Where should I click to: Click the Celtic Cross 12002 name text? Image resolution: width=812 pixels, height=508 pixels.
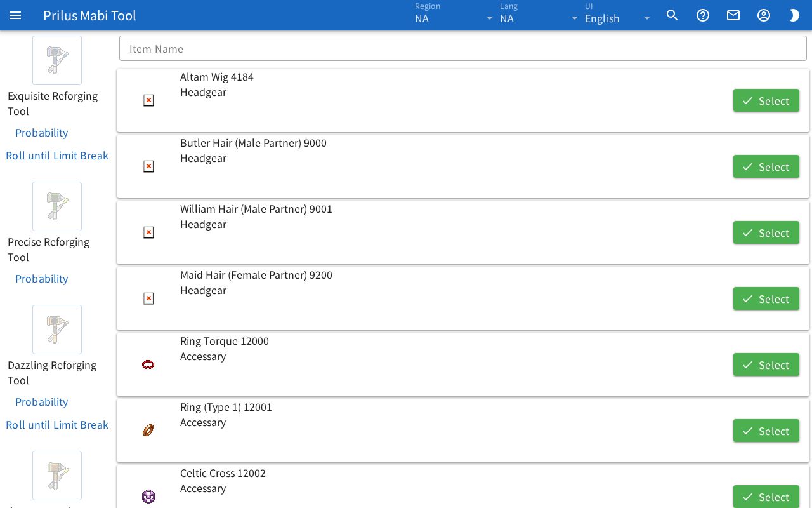tap(223, 473)
